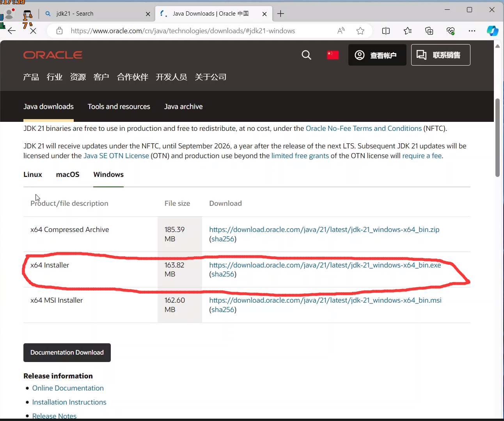View site information lock icon
This screenshot has height=421, width=504.
(x=59, y=30)
